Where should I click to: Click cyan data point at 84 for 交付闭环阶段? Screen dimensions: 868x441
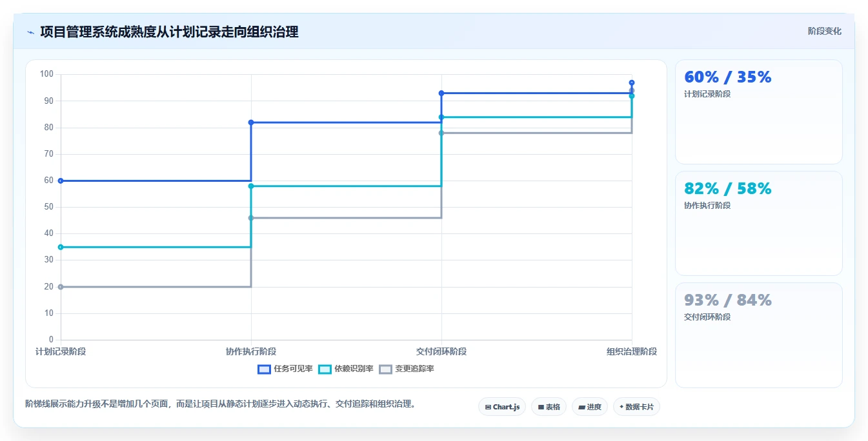click(x=441, y=117)
